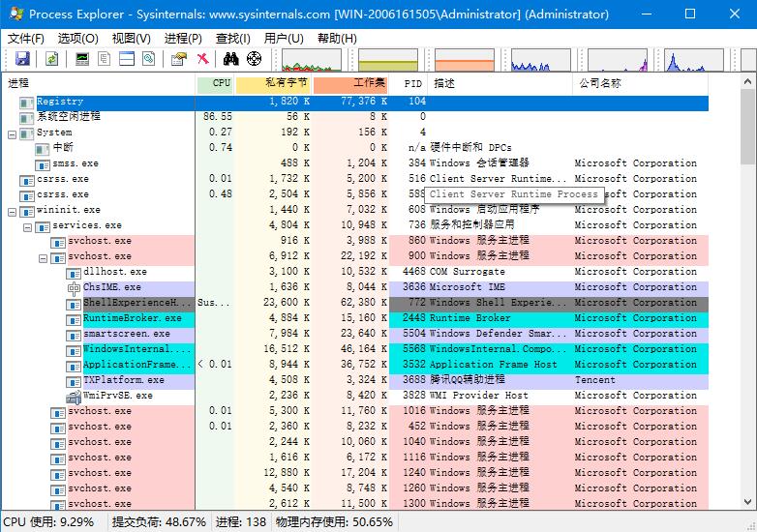Select the 中断 process row
This screenshot has height=532, width=757.
[355, 147]
